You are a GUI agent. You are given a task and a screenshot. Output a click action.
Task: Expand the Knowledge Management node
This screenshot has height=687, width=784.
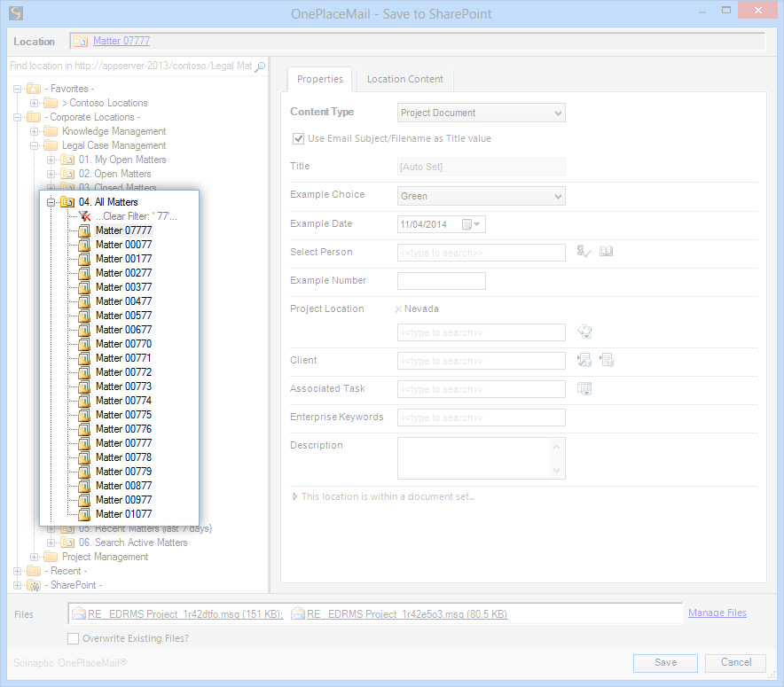point(34,131)
